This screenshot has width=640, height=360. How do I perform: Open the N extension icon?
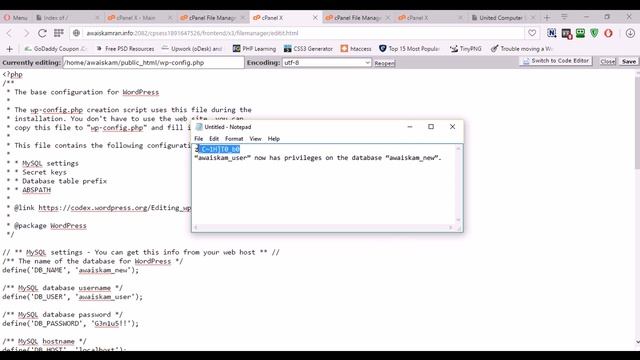551,33
